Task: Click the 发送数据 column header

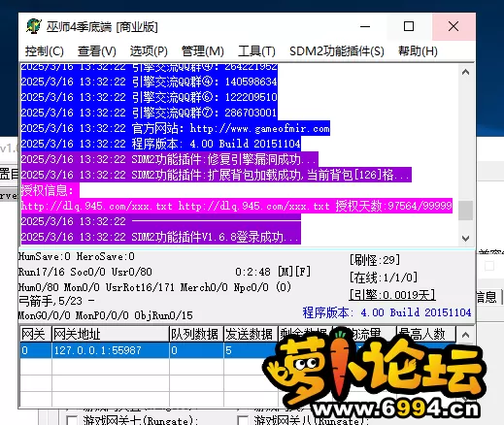Action: click(x=251, y=334)
